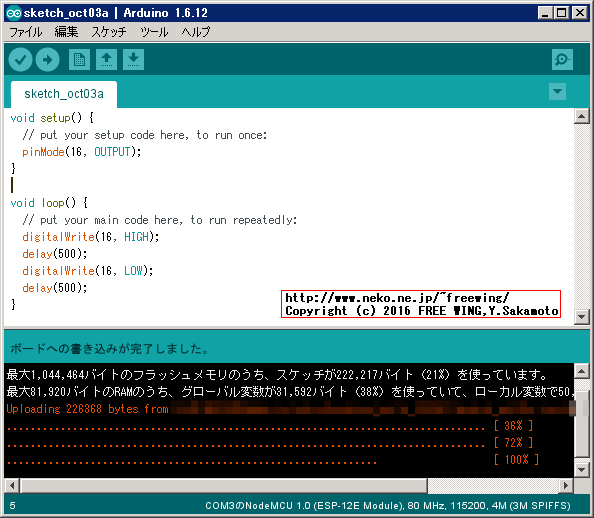Click the console vertical scrollbar thumb
This screenshot has width=594, height=518.
tap(581, 424)
